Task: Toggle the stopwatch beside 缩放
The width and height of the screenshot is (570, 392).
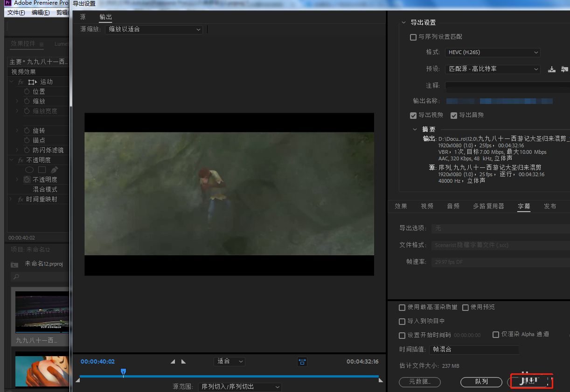Action: tap(27, 101)
